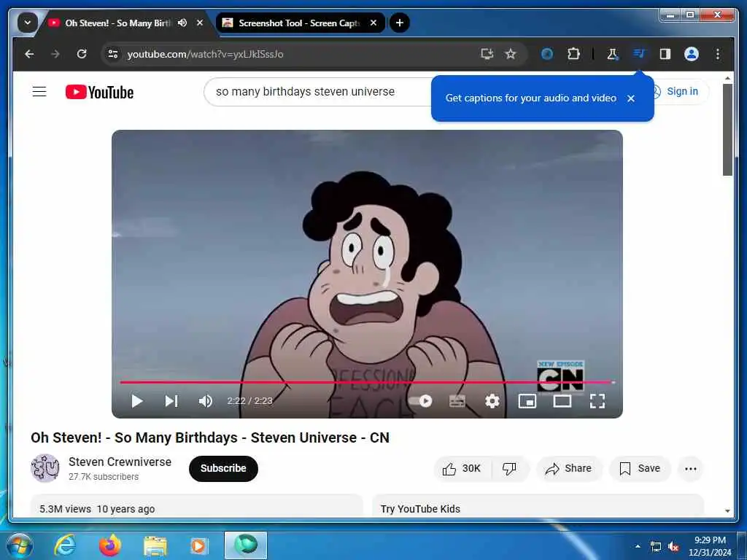The width and height of the screenshot is (747, 560).
Task: Launch Firefox from taskbar
Action: click(x=109, y=545)
